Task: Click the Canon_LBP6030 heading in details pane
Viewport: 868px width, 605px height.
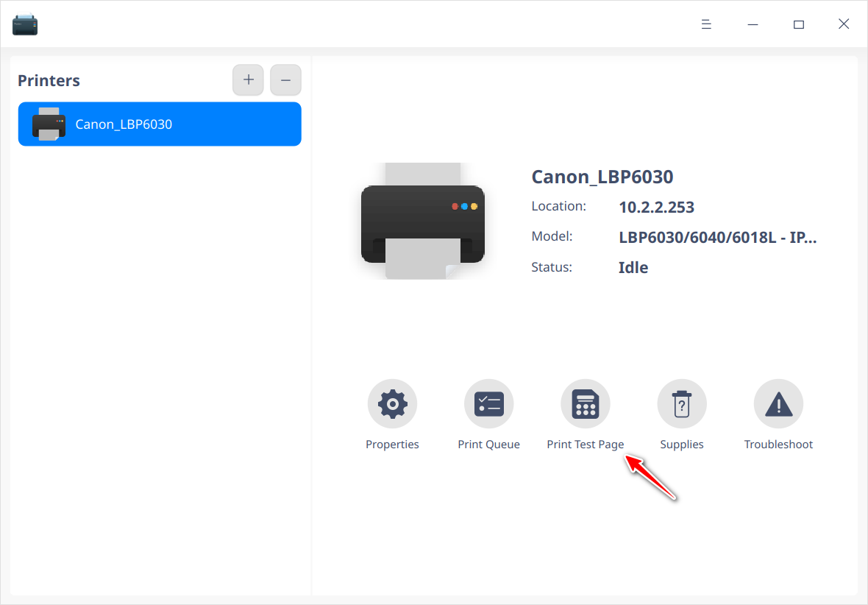Action: pos(602,177)
